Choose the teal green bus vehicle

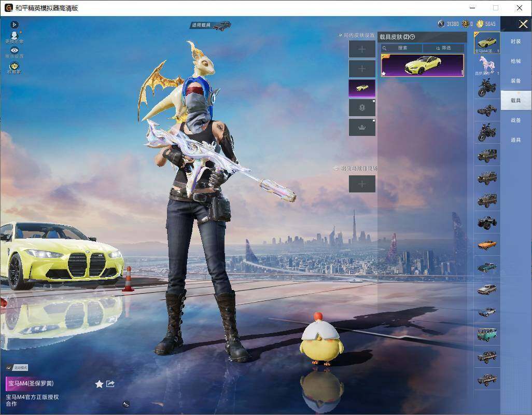click(x=487, y=334)
